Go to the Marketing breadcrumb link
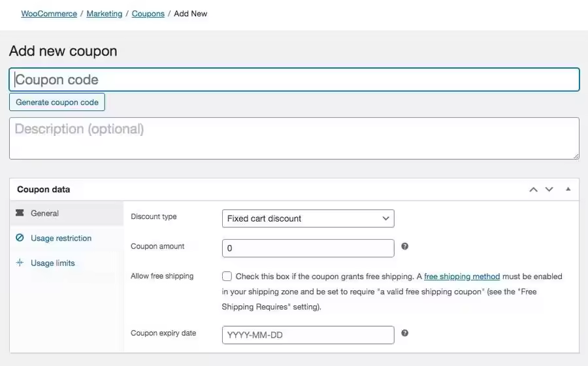 pyautogui.click(x=105, y=14)
